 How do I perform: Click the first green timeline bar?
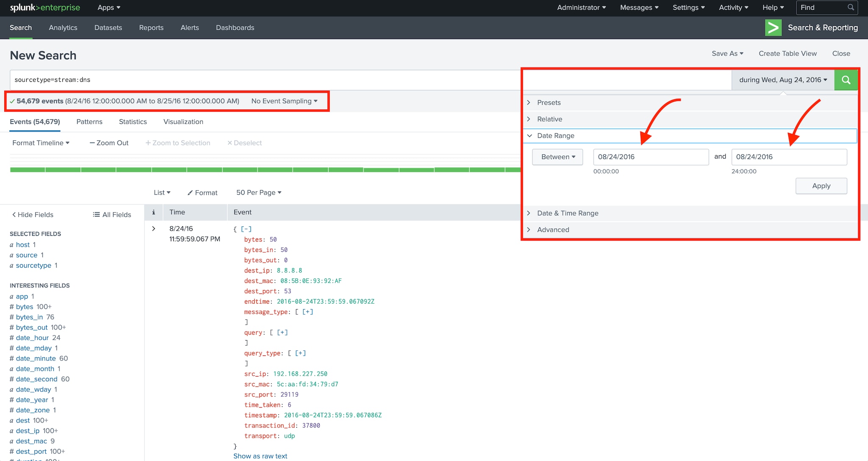click(x=28, y=170)
